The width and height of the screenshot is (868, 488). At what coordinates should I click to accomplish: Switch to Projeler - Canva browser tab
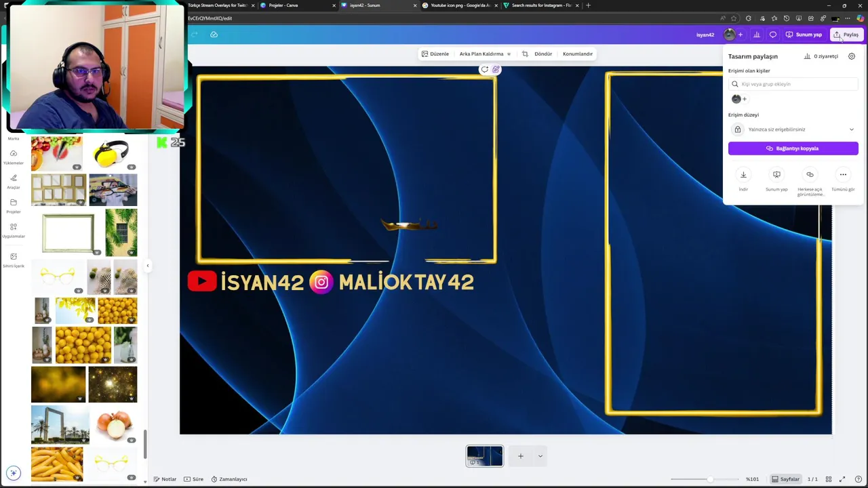298,5
